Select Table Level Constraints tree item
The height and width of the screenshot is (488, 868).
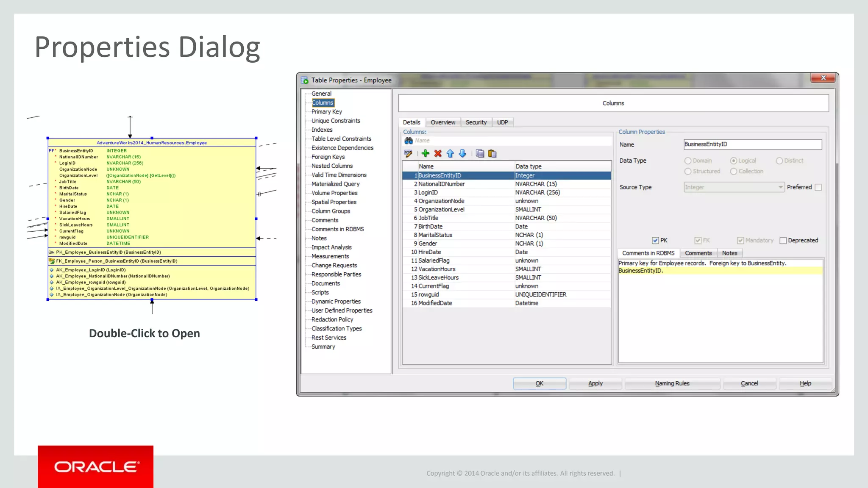341,139
